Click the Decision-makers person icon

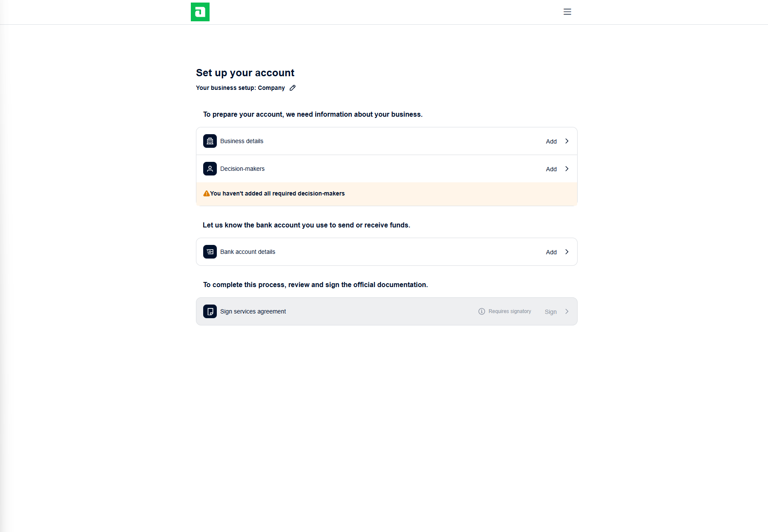(210, 169)
